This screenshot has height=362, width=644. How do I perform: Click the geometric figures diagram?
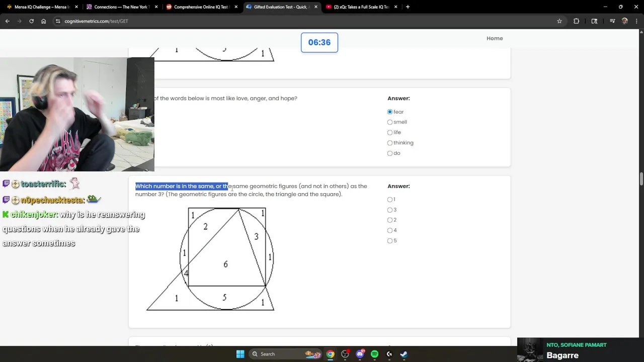tap(210, 259)
